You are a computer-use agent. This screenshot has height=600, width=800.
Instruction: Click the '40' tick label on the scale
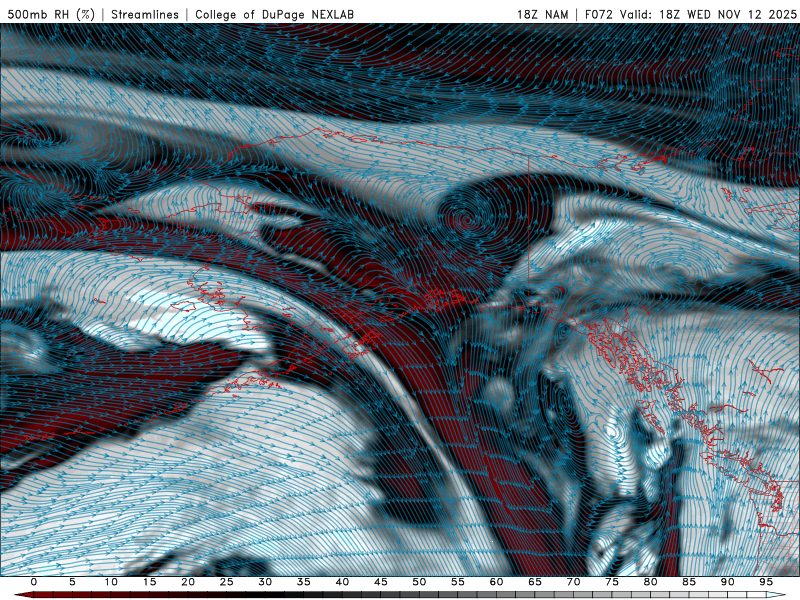342,582
